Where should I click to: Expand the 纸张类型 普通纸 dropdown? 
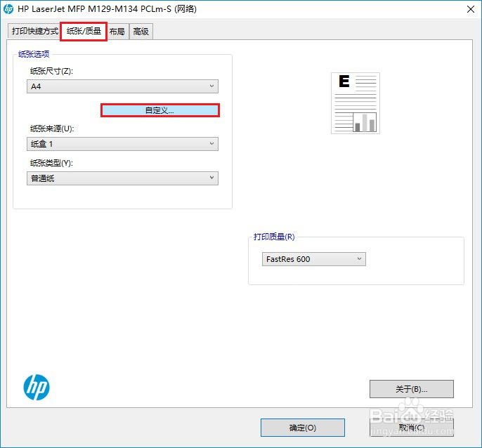pos(122,178)
